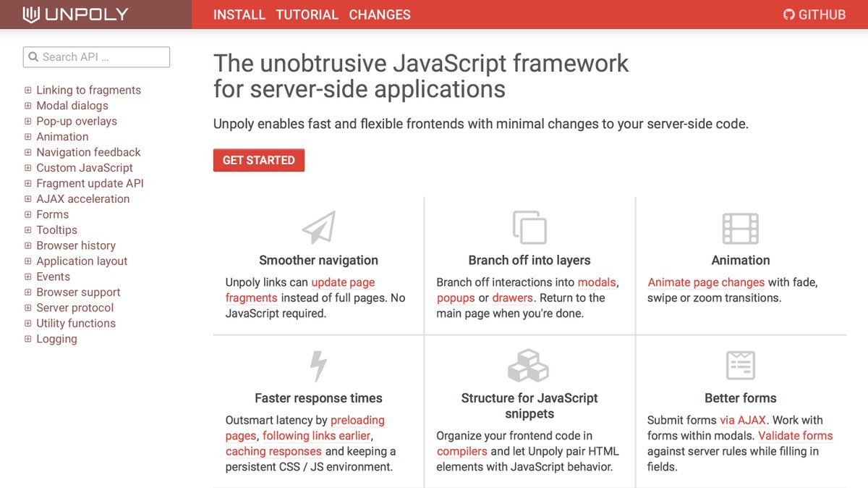Expand the Tooltips tree node

point(28,230)
